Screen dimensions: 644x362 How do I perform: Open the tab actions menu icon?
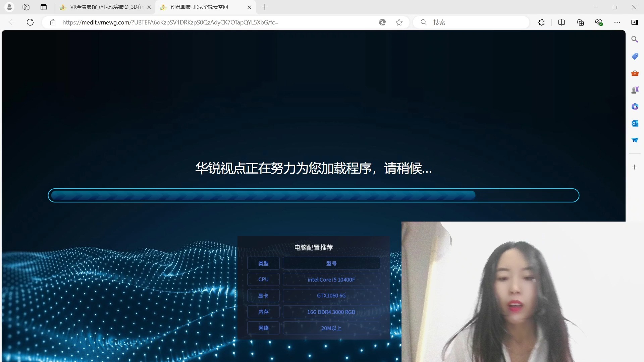[x=44, y=7]
